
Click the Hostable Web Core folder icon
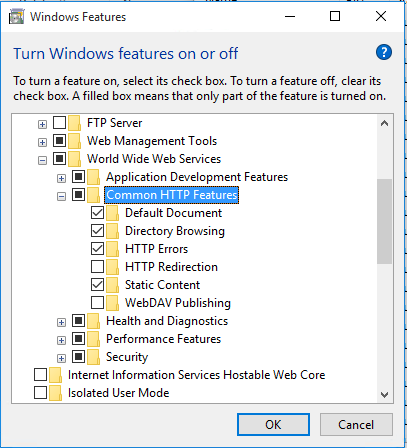click(x=55, y=375)
